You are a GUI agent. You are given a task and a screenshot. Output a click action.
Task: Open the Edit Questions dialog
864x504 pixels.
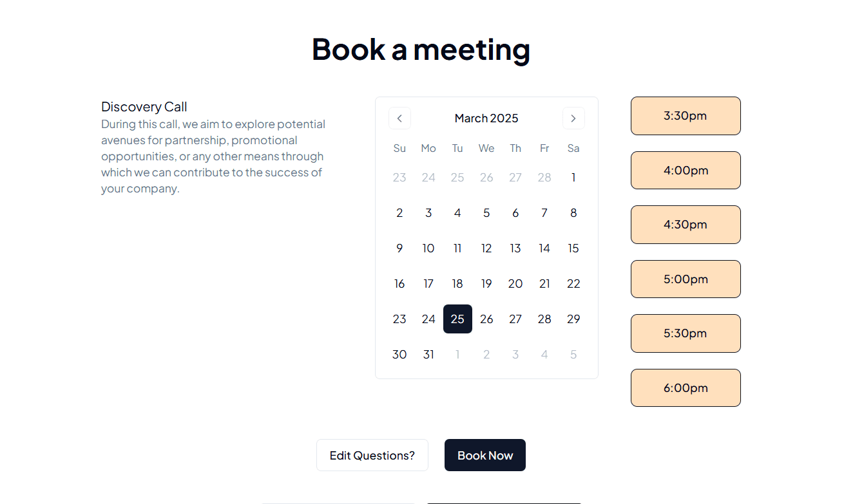(x=372, y=455)
